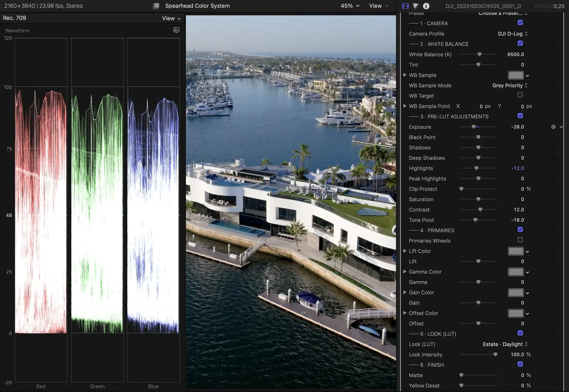Expand the Gamma Color disclosure triangle
The height and width of the screenshot is (392, 569).
tap(405, 272)
